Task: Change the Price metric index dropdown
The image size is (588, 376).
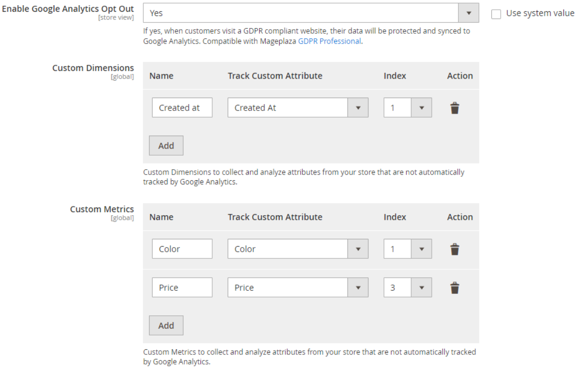Action: pyautogui.click(x=407, y=288)
